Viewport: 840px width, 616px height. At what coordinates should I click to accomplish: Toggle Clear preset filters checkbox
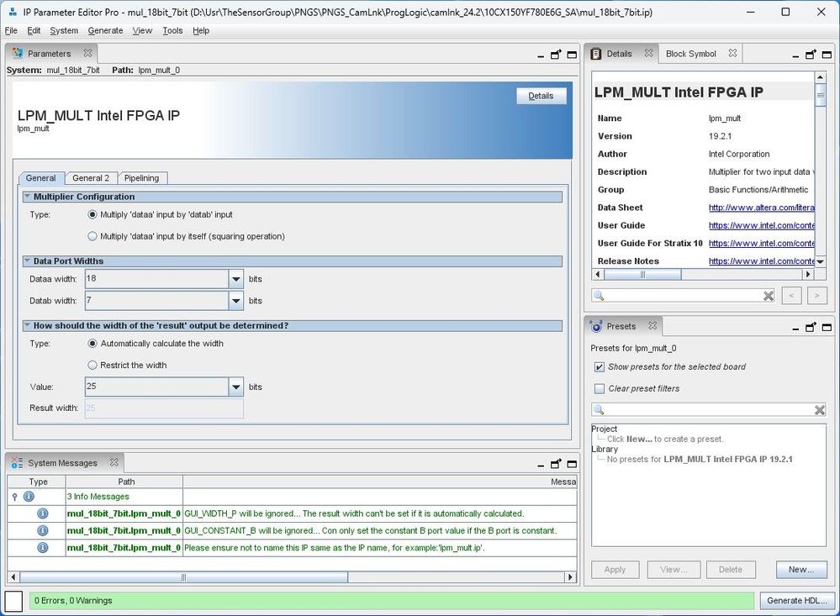tap(600, 389)
